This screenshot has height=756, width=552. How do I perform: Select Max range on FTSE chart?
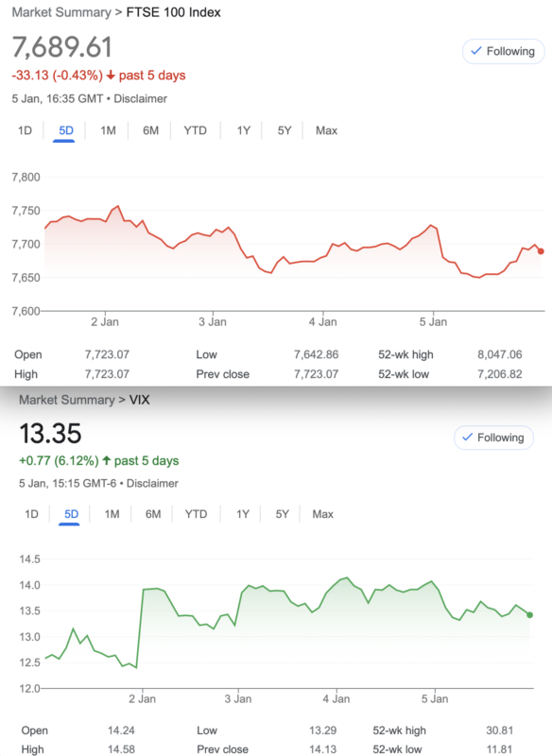point(326,130)
